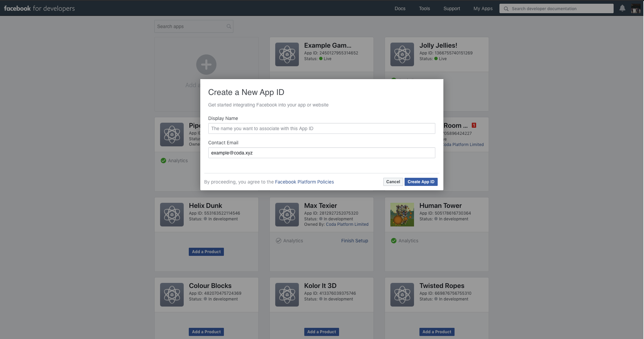Click the Colour Blocks app icon

click(x=172, y=295)
